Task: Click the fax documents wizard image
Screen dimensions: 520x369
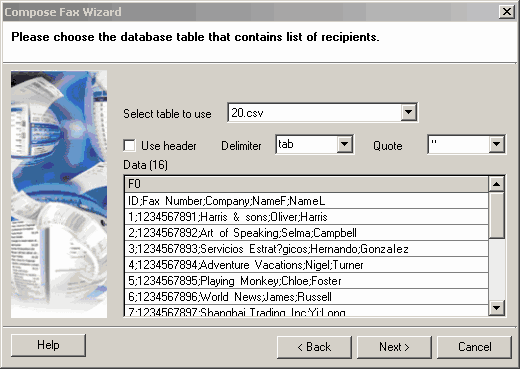Action: [x=59, y=194]
